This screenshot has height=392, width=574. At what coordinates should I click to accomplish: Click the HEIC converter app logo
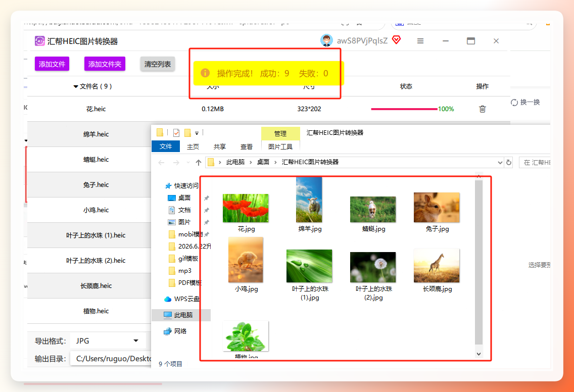click(39, 41)
